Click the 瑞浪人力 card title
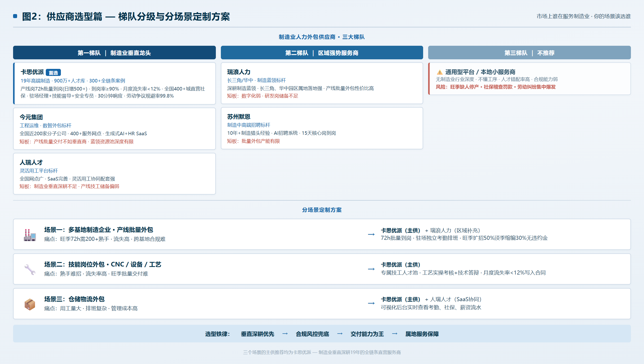 tap(239, 72)
